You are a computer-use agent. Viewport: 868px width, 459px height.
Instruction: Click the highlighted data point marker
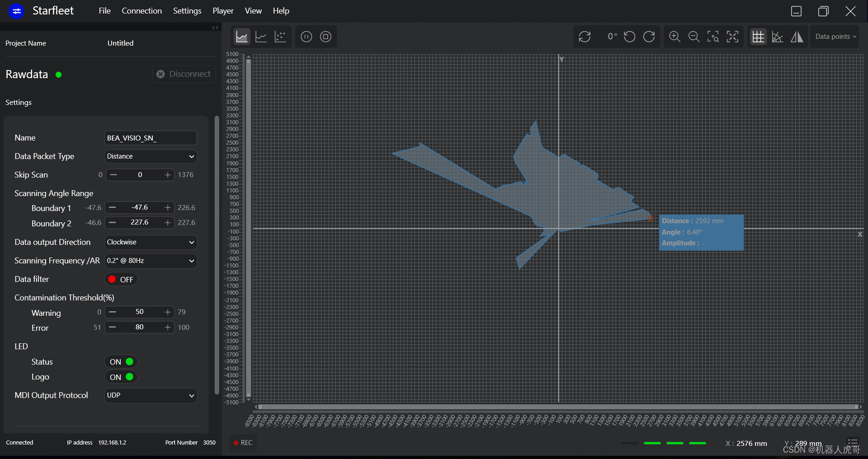pyautogui.click(x=650, y=219)
